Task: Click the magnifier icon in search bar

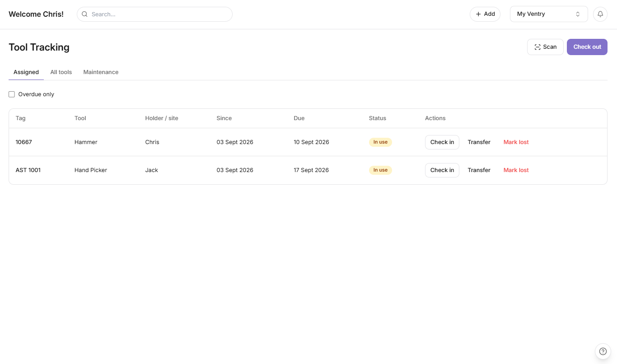Action: click(84, 14)
